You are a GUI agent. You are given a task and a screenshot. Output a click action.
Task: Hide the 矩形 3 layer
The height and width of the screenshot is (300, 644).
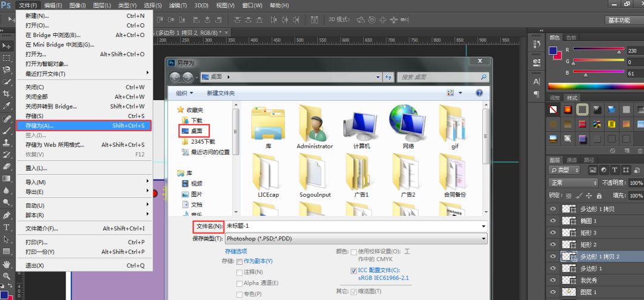pyautogui.click(x=553, y=233)
